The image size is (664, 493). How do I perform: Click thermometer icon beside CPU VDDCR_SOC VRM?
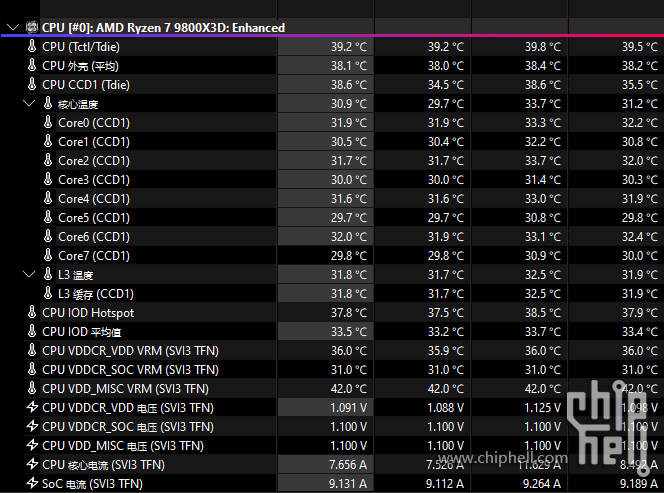point(32,369)
